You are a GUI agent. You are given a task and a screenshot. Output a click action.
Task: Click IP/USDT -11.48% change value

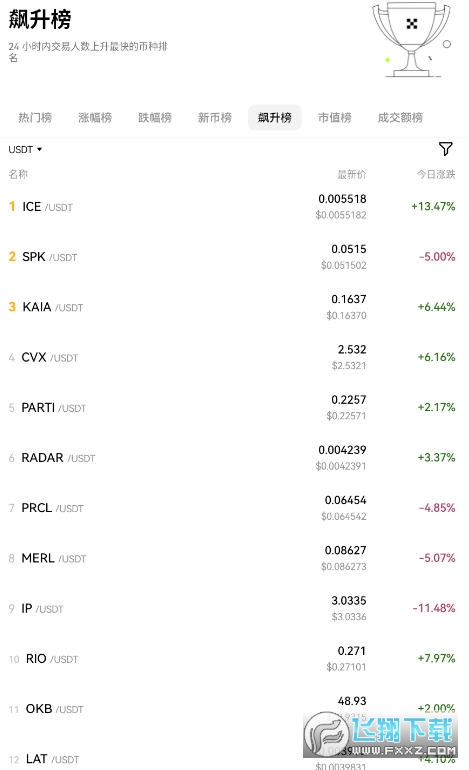tap(434, 608)
